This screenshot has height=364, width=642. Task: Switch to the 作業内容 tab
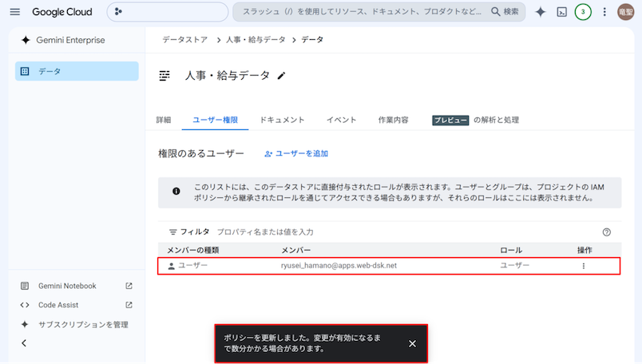[393, 120]
